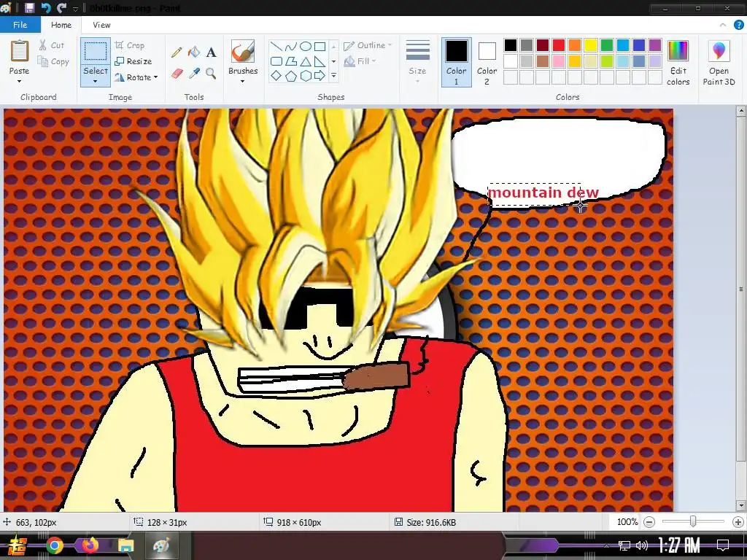Activate the Text tool
747x560 pixels.
(x=211, y=52)
